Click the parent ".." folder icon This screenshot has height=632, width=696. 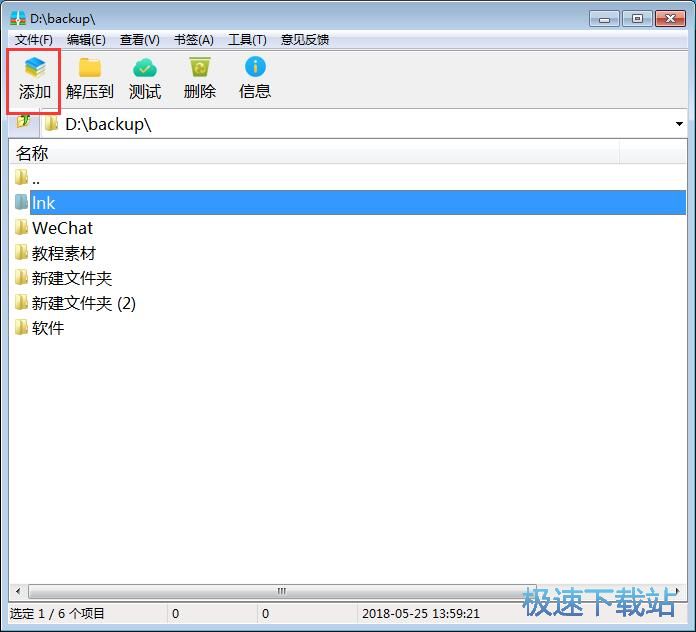click(21, 177)
